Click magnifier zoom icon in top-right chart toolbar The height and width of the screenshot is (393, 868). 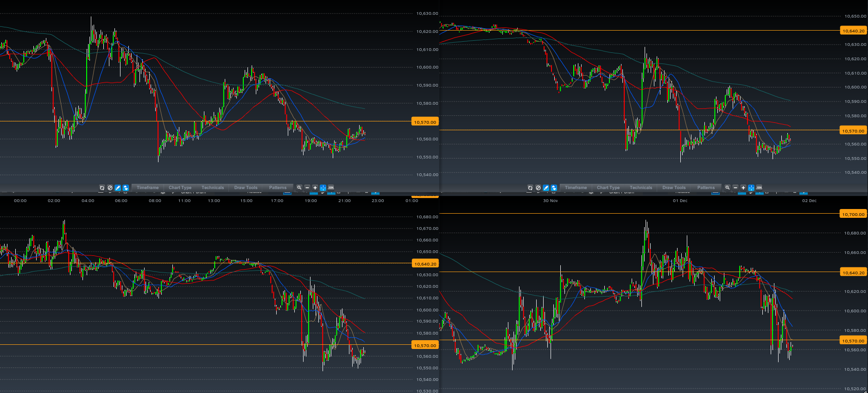[728, 188]
